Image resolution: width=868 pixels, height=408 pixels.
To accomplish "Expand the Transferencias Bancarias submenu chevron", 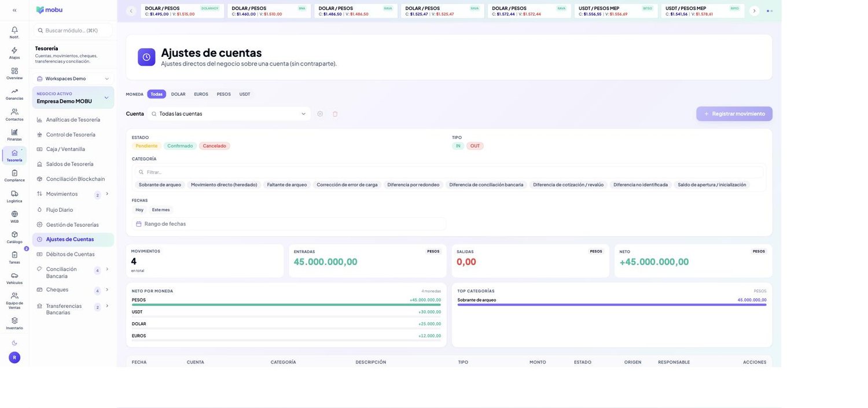I will [x=107, y=306].
